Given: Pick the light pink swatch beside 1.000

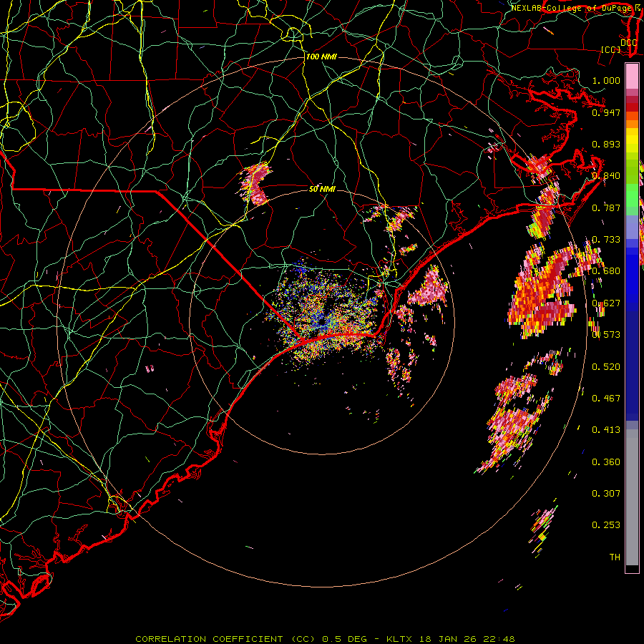Looking at the screenshot, I should (x=632, y=77).
